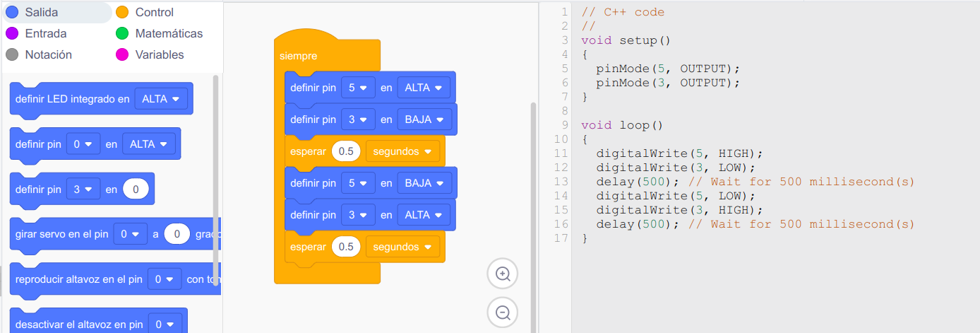
Task: Open BAJA dropdown on workspace pin 3 block
Action: 424,119
